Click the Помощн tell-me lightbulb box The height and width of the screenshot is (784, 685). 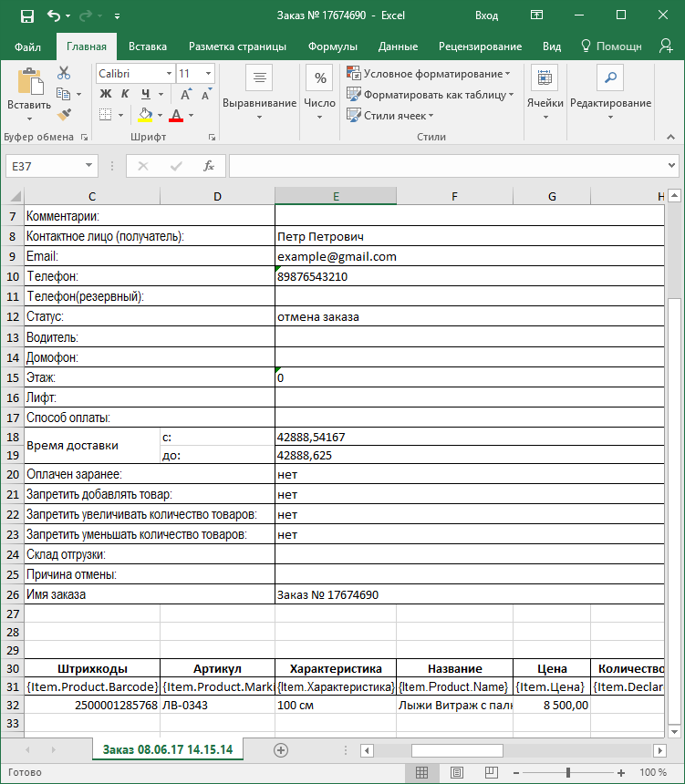pyautogui.click(x=611, y=46)
